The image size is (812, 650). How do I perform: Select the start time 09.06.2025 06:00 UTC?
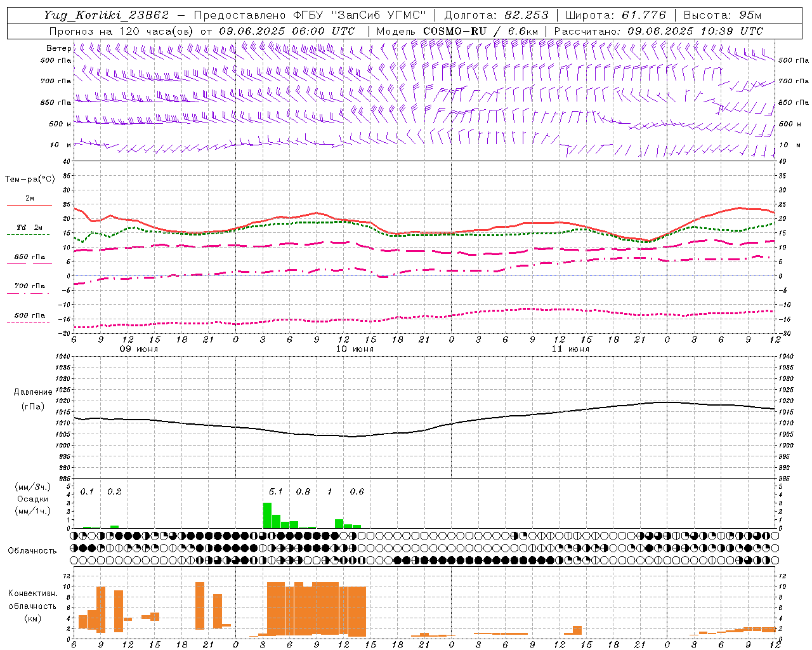(x=287, y=31)
